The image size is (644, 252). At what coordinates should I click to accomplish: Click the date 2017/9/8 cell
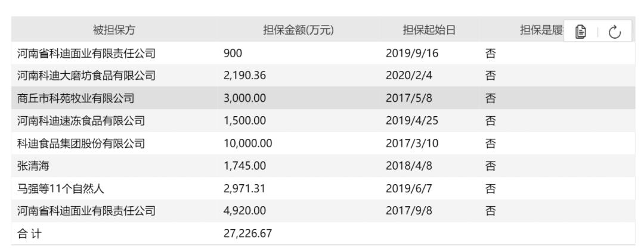409,211
